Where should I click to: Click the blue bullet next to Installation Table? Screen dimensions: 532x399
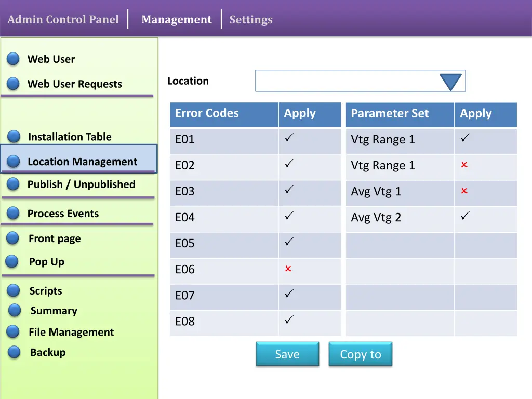pyautogui.click(x=14, y=137)
